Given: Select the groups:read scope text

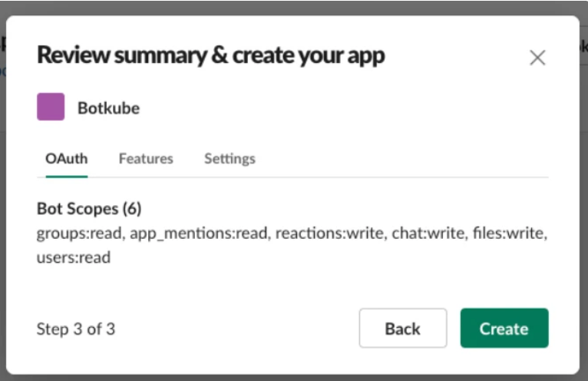Looking at the screenshot, I should pyautogui.click(x=79, y=234).
